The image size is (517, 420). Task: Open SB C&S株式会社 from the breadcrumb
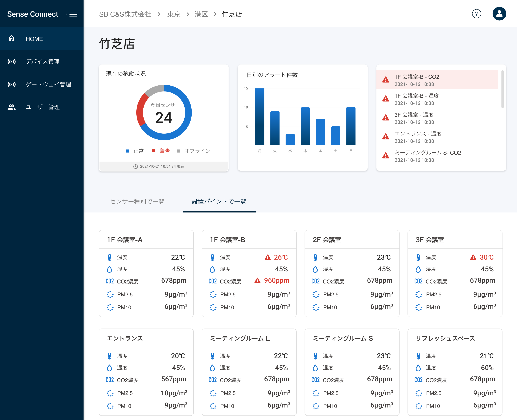(x=125, y=14)
